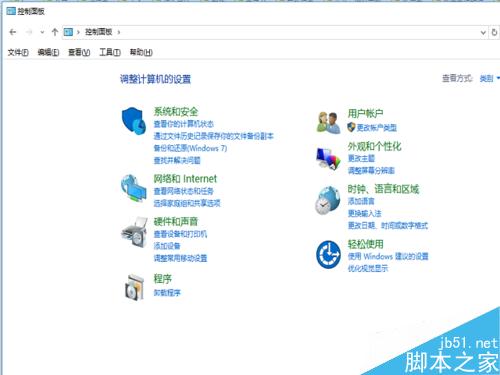500x375 pixels.
Task: Open the 查看方式 类别 view-by dropdown
Action: [489, 78]
